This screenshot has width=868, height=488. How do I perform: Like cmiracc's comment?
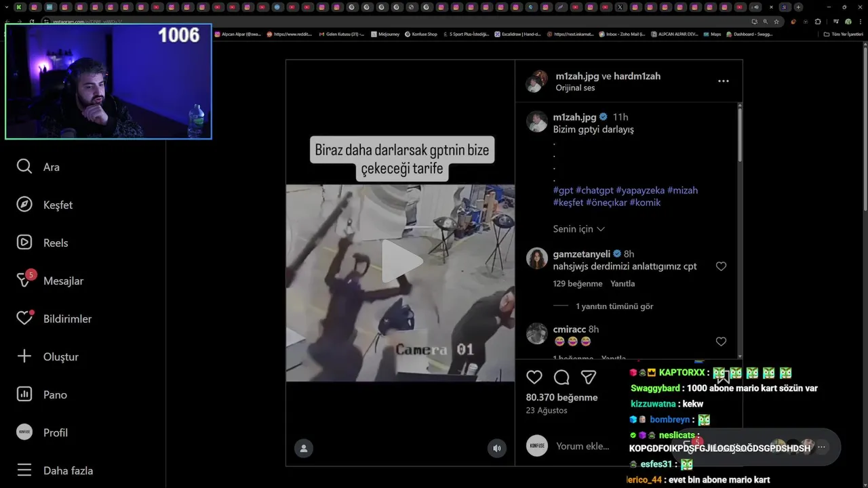pos(721,342)
